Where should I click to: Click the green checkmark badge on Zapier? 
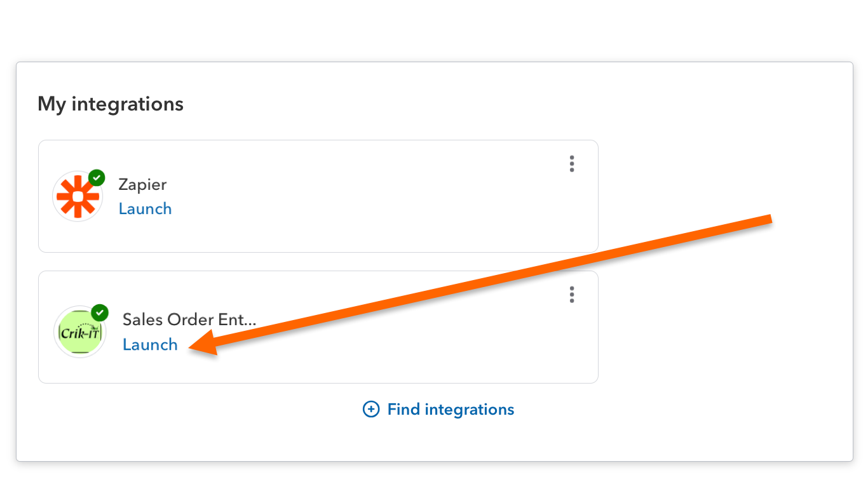(x=97, y=178)
